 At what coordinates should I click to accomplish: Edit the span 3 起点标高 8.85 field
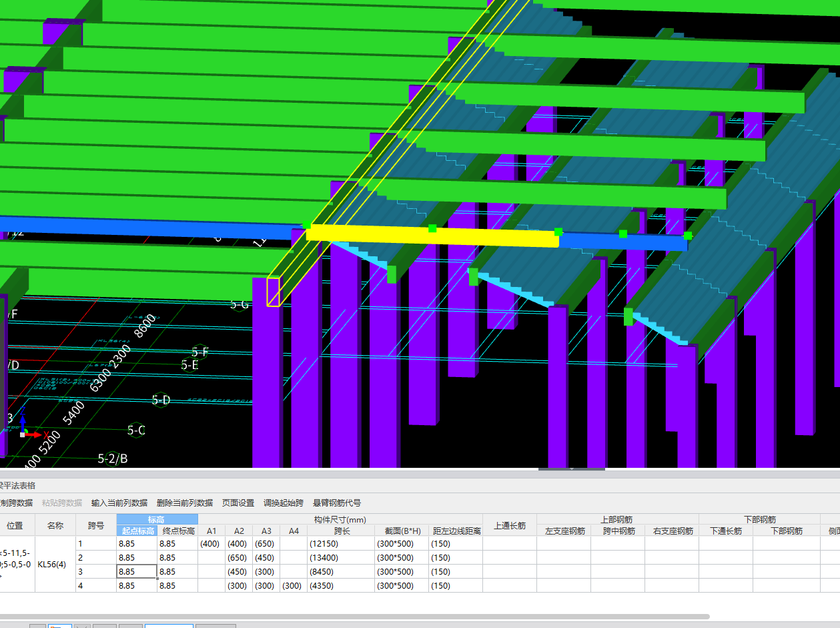137,571
